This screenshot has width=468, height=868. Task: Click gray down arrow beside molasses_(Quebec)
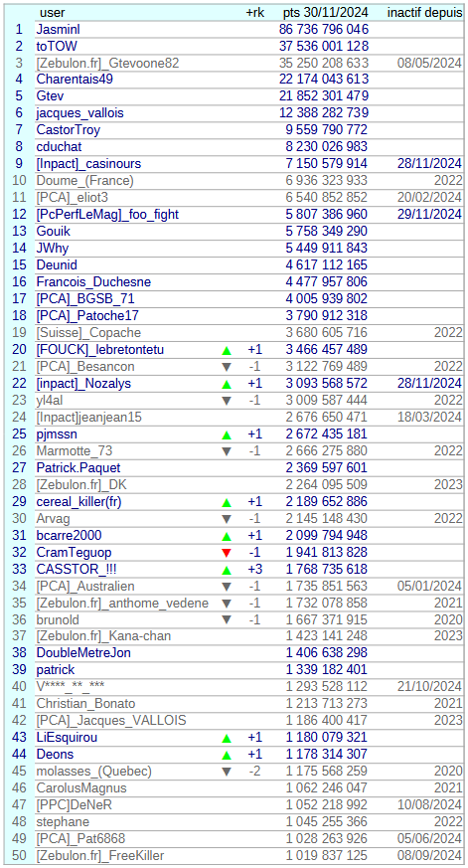pyautogui.click(x=227, y=773)
